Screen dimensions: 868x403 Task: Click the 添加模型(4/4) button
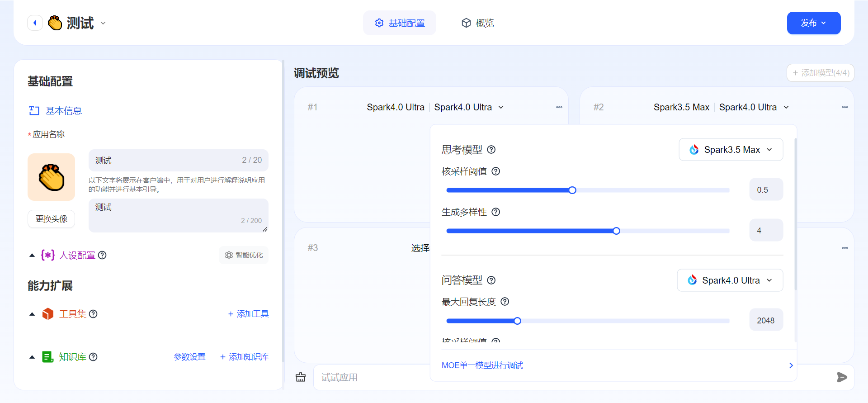(820, 73)
